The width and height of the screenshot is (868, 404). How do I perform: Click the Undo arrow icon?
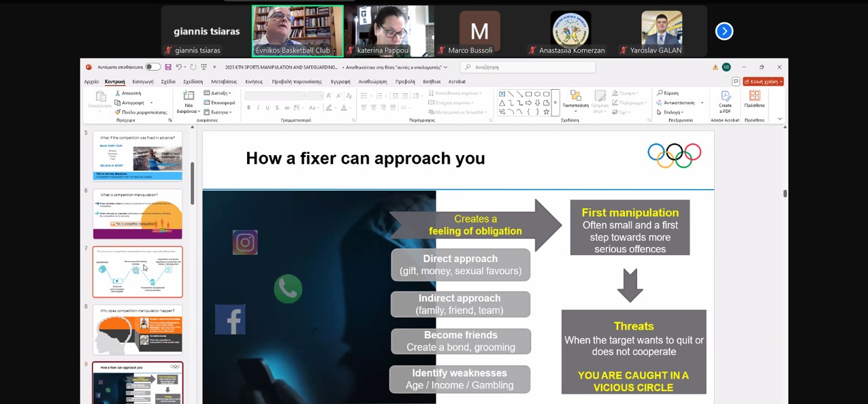[x=178, y=67]
